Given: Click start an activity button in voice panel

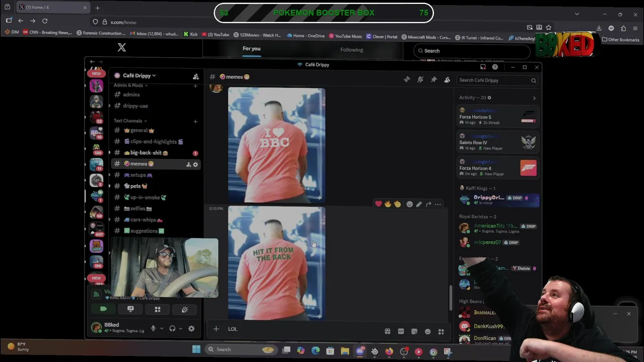Looking at the screenshot, I should coord(157,309).
